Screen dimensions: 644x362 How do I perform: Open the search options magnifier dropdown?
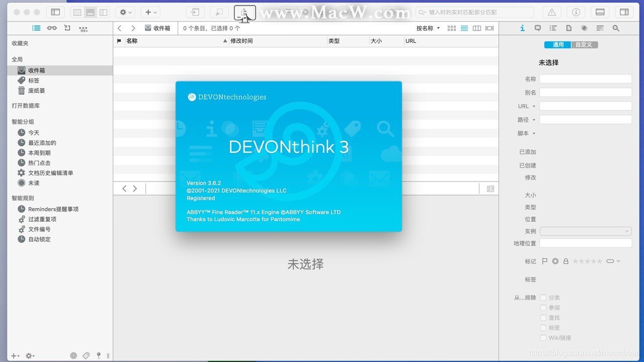click(423, 12)
